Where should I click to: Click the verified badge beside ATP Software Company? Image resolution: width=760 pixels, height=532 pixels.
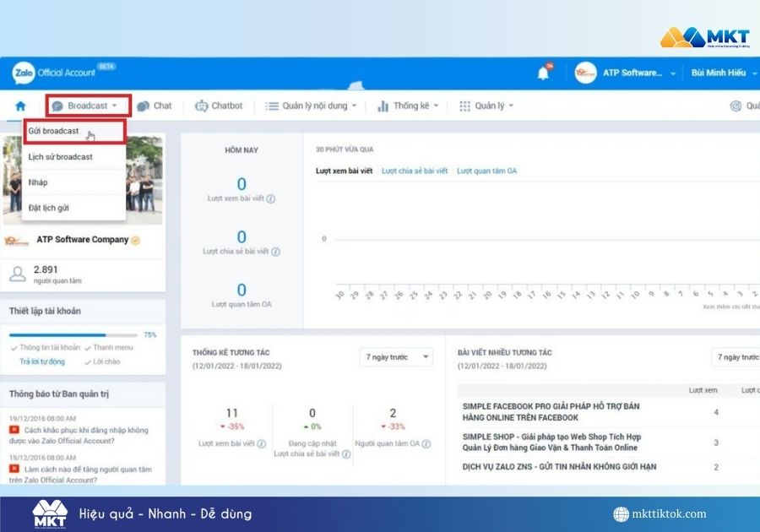(x=136, y=240)
